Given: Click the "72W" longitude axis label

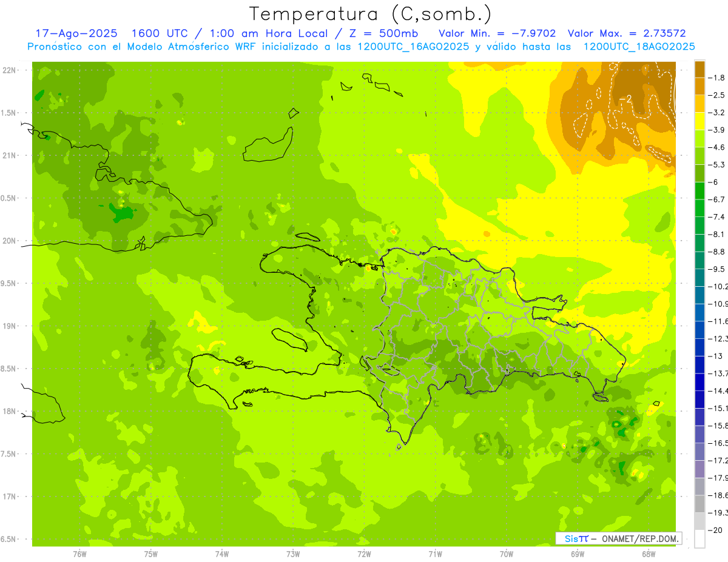Looking at the screenshot, I should (364, 554).
